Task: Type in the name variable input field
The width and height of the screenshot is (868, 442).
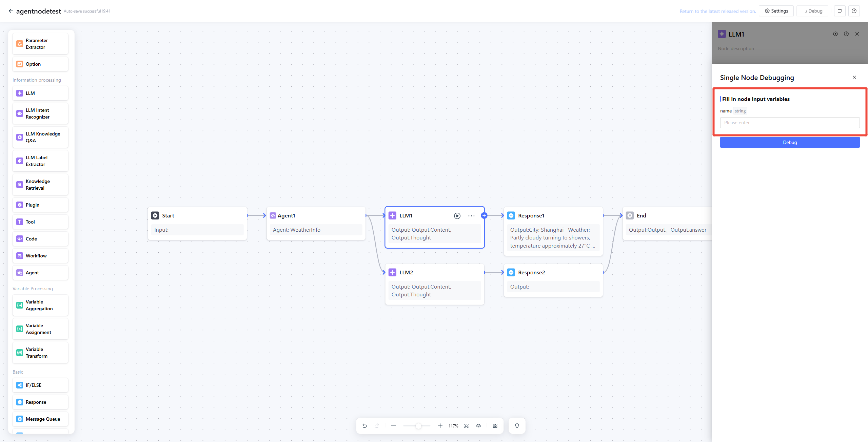Action: [789, 123]
